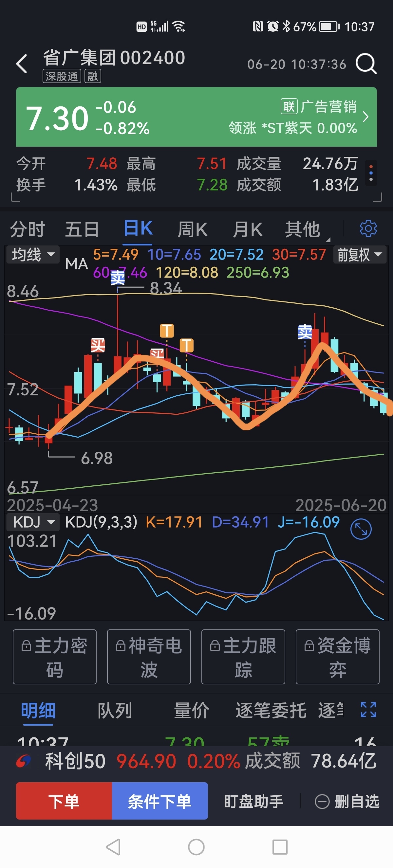Tap Android recent apps square
The image size is (393, 868).
[x=280, y=847]
